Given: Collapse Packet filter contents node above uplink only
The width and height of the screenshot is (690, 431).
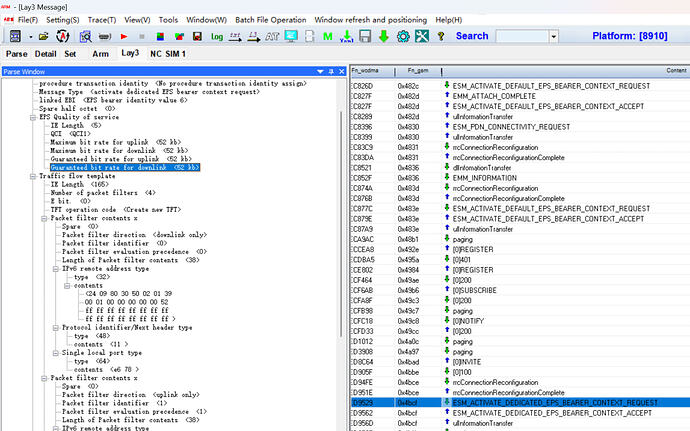Looking at the screenshot, I should (x=44, y=378).
